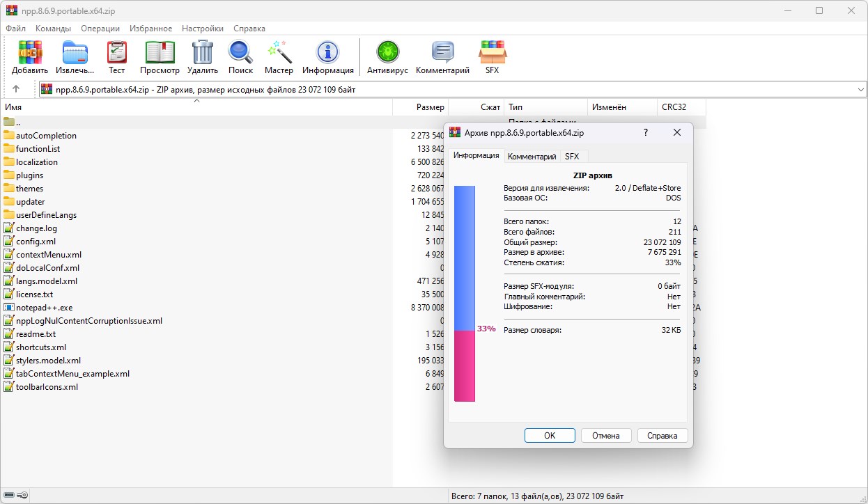868x504 pixels.
Task: Click the localization folder icon
Action: [x=9, y=162]
